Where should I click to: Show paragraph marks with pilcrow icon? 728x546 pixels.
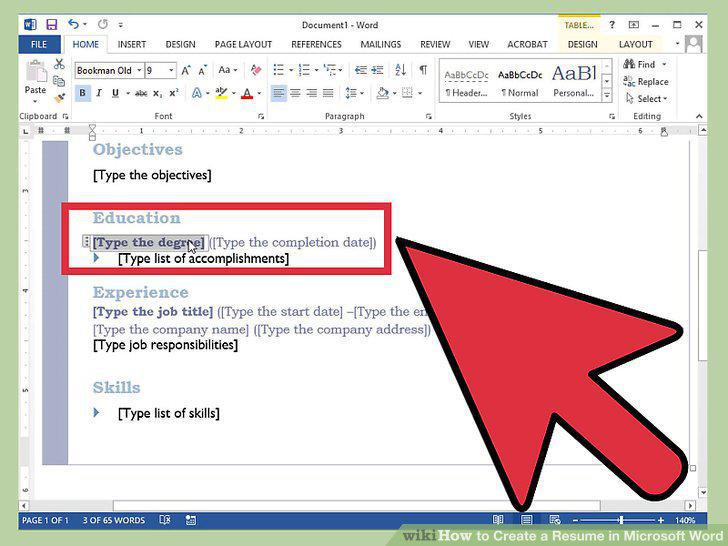coord(423,70)
